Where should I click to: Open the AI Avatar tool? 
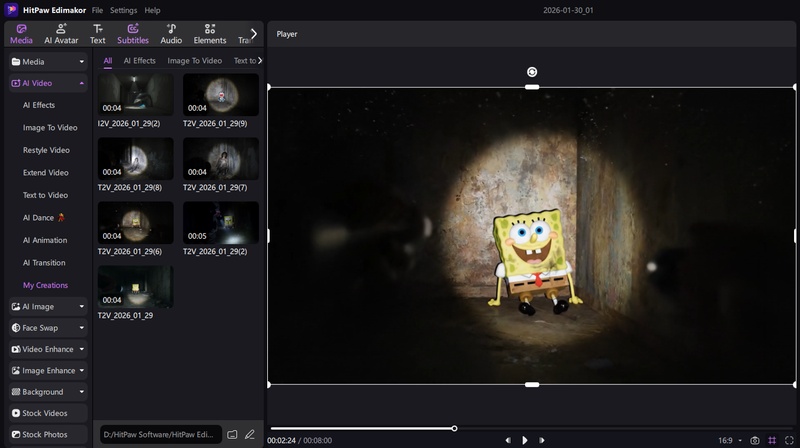click(x=61, y=34)
